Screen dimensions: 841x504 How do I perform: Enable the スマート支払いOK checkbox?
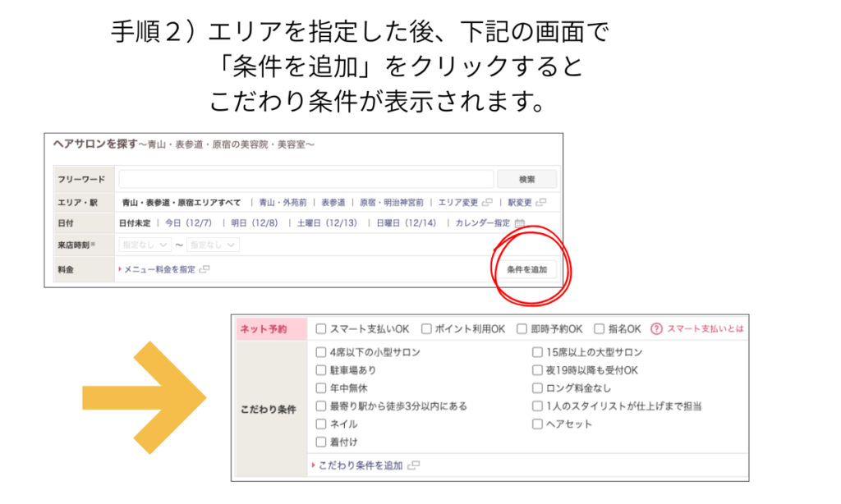pyautogui.click(x=321, y=328)
